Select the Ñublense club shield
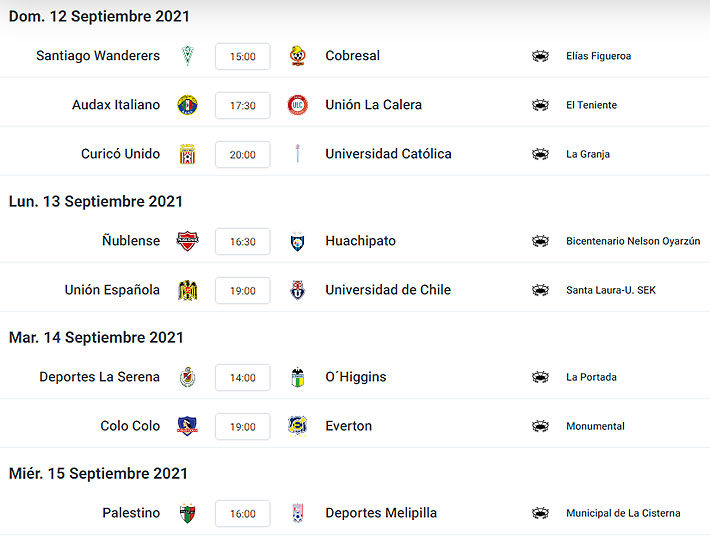Image resolution: width=710 pixels, height=545 pixels. (x=187, y=241)
